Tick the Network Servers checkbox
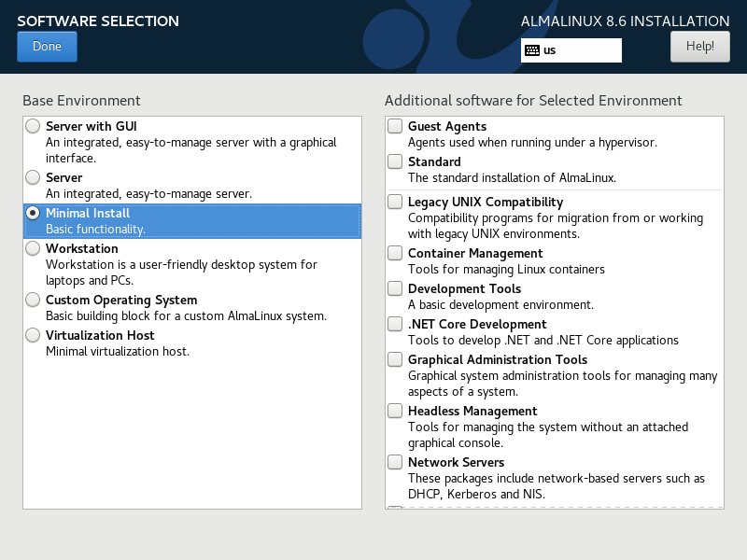Image resolution: width=747 pixels, height=560 pixels. point(395,462)
